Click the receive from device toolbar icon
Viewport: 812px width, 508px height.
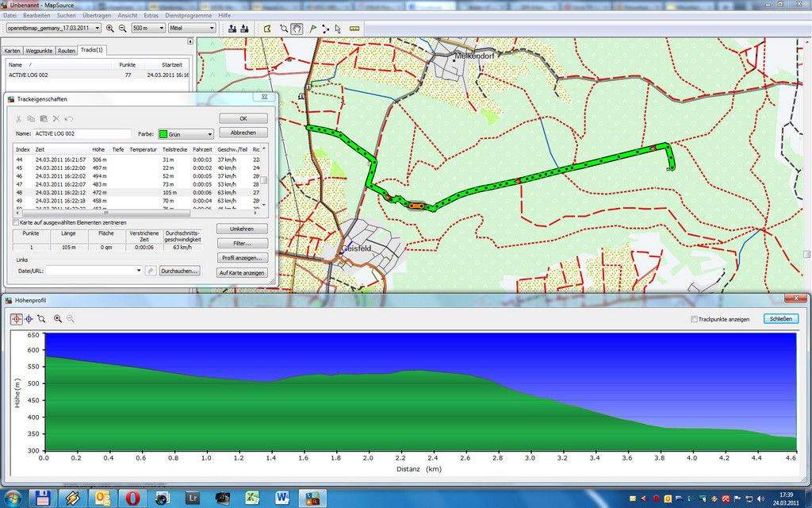coord(244,29)
